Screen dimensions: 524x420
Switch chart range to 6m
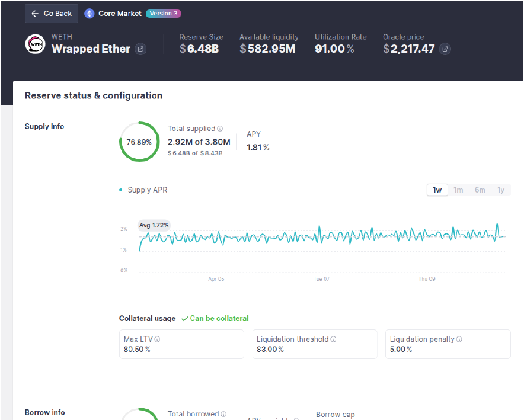pos(480,190)
